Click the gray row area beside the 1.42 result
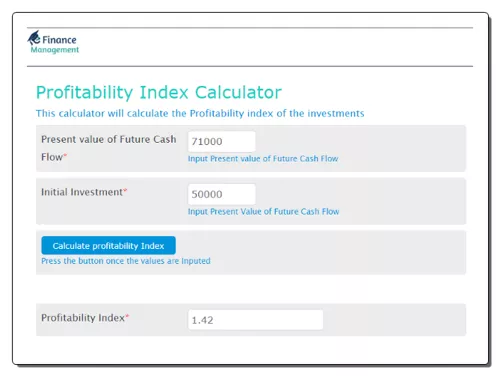This screenshot has width=500, height=376. pyautogui.click(x=393, y=320)
